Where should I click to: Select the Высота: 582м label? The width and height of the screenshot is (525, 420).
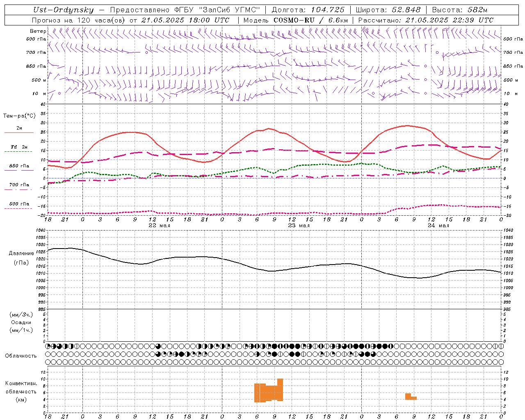tap(460, 10)
